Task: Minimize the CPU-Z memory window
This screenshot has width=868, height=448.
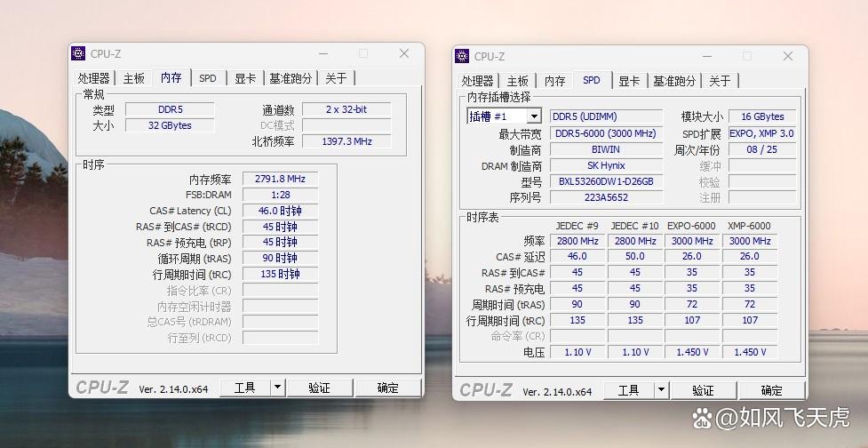Action: pyautogui.click(x=322, y=53)
